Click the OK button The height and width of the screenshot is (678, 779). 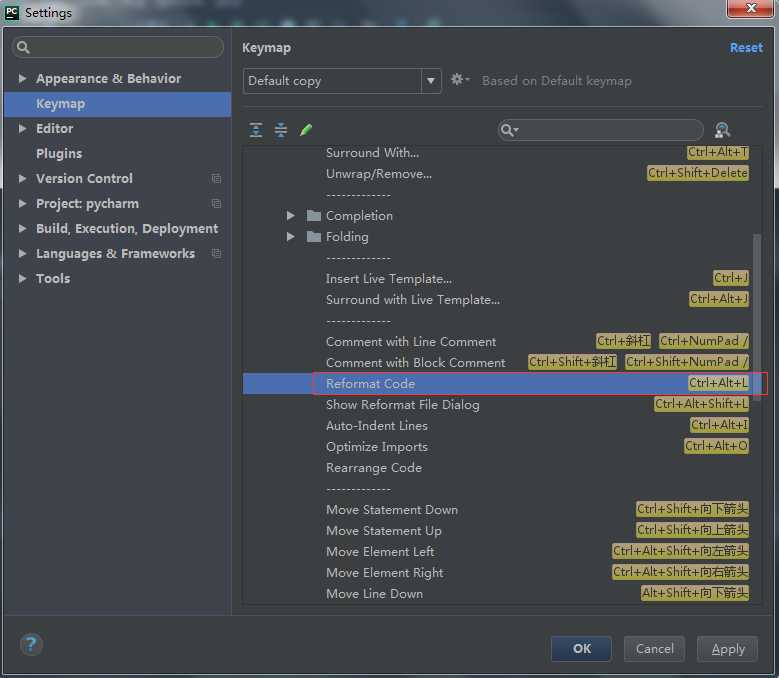coord(581,649)
